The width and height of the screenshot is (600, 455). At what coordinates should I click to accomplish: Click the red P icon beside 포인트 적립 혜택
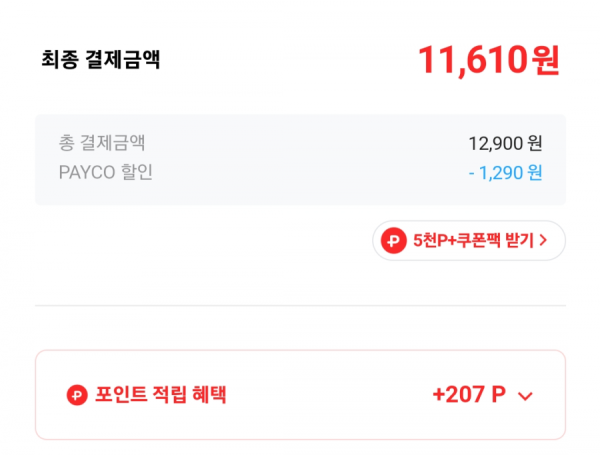coord(77,395)
